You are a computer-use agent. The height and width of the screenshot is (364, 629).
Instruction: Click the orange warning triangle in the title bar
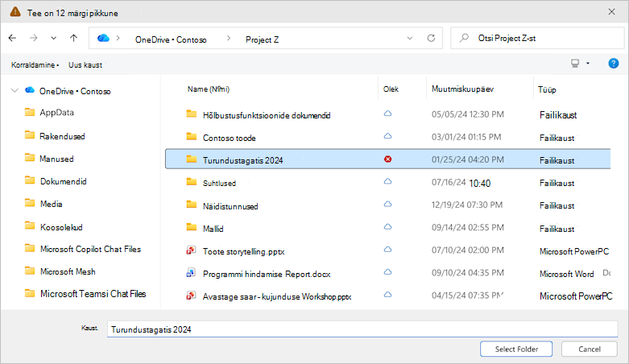15,11
